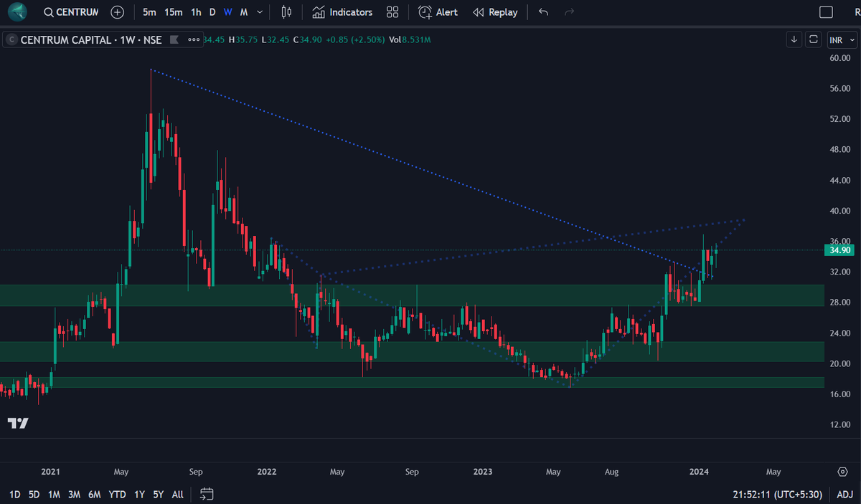
Task: Open the layout setup square icon
Action: (x=827, y=12)
